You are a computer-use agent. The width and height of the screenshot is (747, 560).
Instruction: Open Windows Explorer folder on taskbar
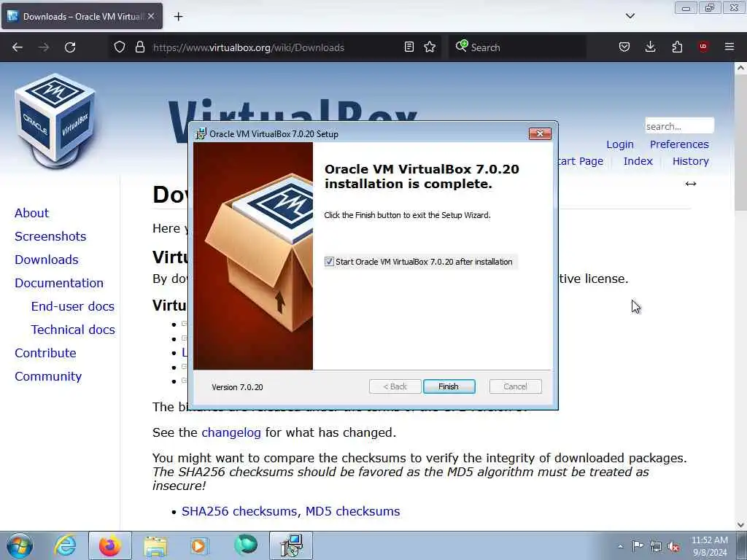(155, 546)
